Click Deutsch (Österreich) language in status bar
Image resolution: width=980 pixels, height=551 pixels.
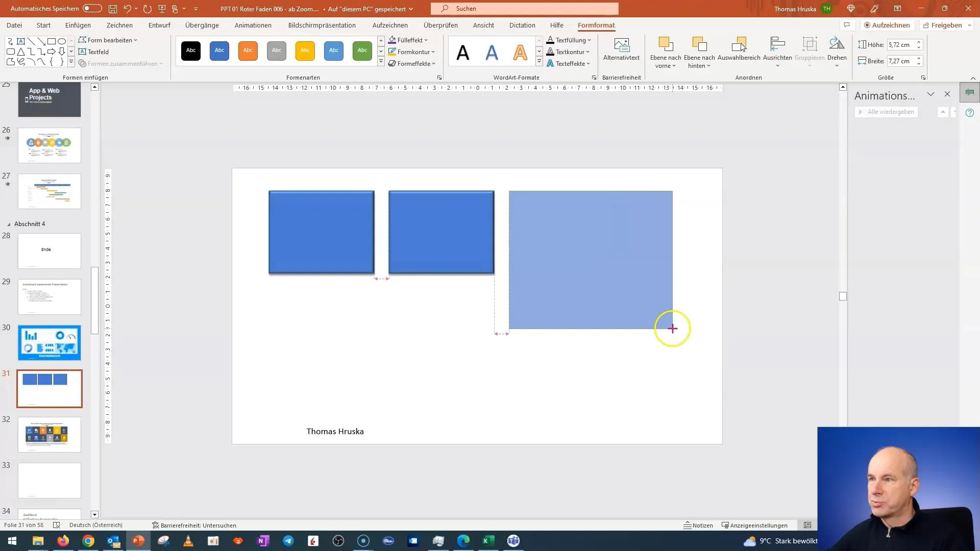click(96, 525)
